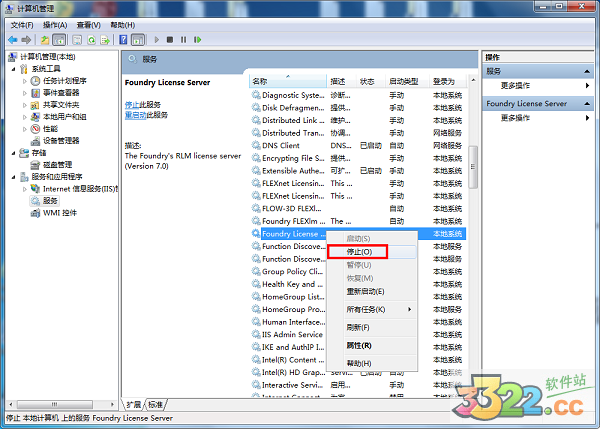Select 任务计划程序 in the tree
This screenshot has height=429, width=600.
(x=65, y=81)
